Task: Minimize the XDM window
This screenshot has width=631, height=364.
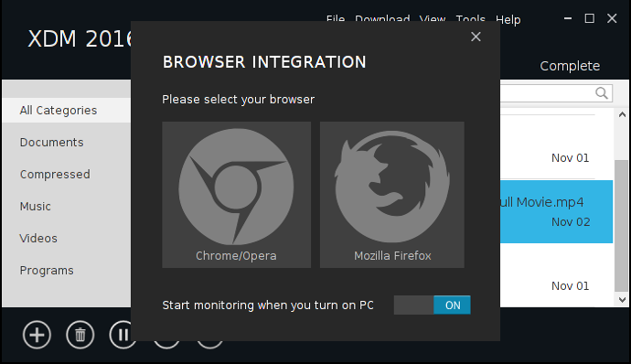Action: click(x=568, y=18)
